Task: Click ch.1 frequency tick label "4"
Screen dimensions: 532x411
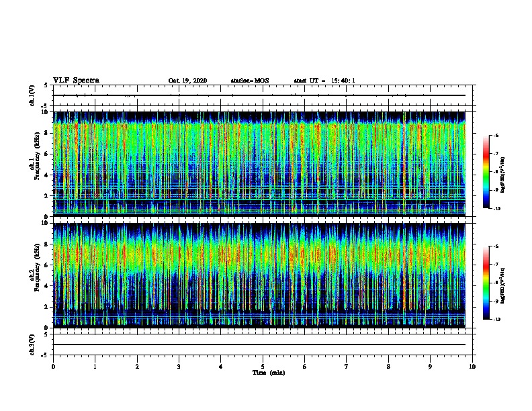Action: point(46,175)
